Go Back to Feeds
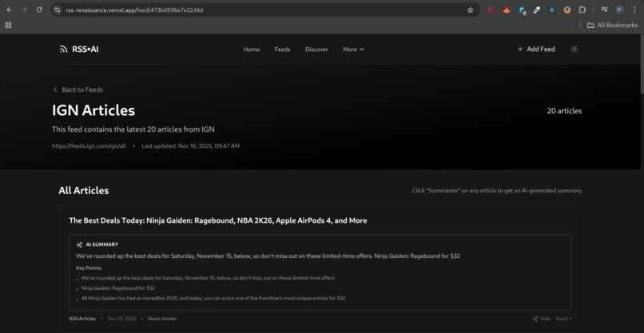Screen dimensions: 644x333 pyautogui.click(x=78, y=89)
